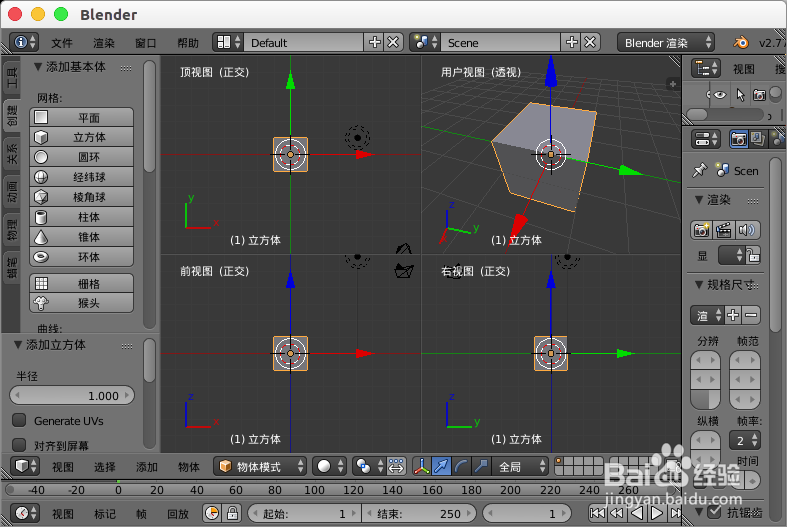Click the Blender logo icon
Screen dimensions: 787x527
740,42
